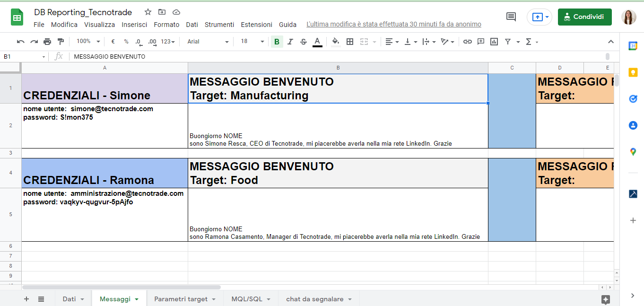644x306 pixels.
Task: Toggle strikethrough formatting
Action: click(304, 42)
